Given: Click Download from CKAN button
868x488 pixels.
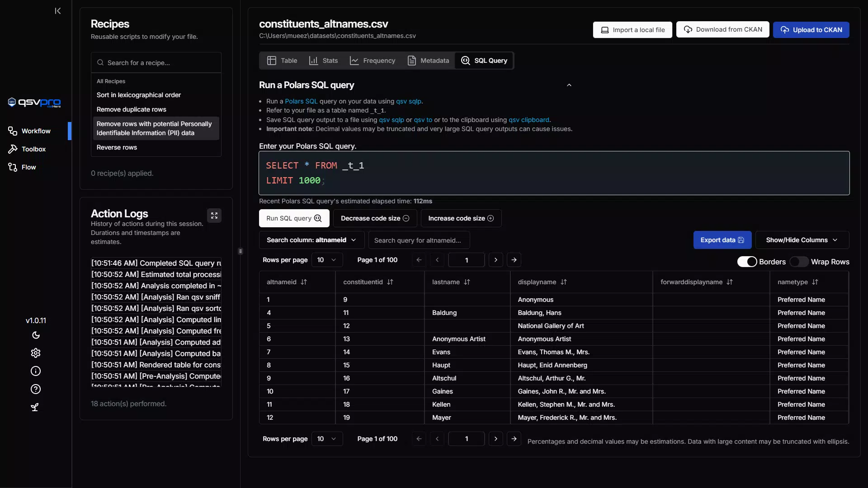Looking at the screenshot, I should (x=723, y=29).
